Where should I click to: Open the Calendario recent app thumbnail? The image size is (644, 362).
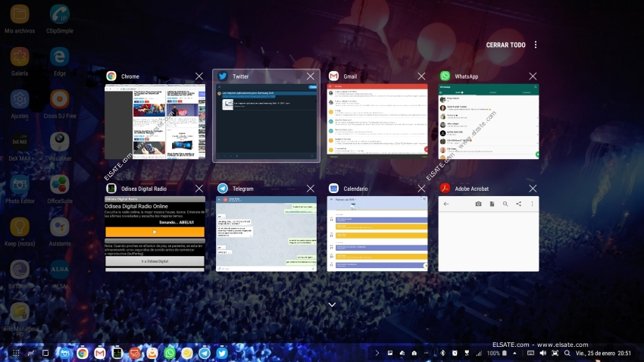point(377,234)
